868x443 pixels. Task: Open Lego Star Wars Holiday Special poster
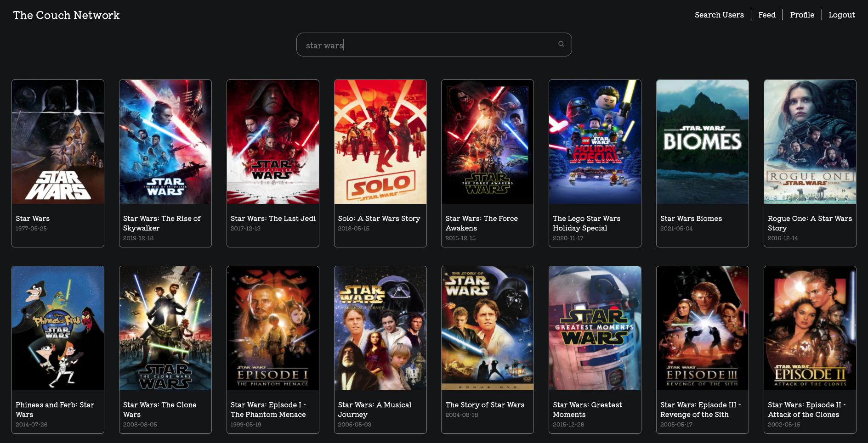(x=595, y=142)
